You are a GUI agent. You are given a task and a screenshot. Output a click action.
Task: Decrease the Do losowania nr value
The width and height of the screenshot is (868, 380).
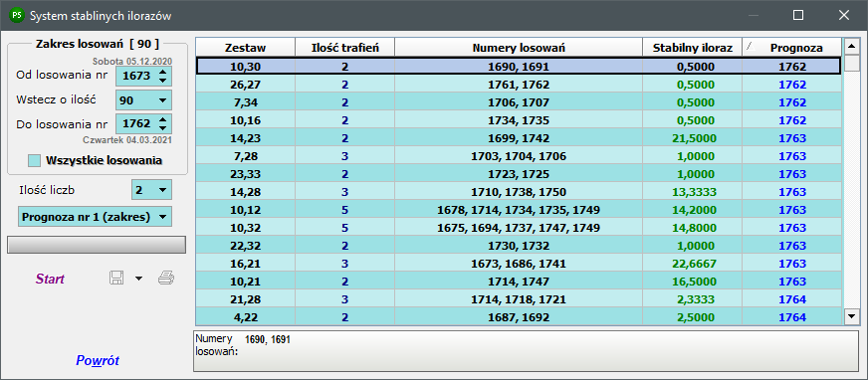(x=162, y=128)
